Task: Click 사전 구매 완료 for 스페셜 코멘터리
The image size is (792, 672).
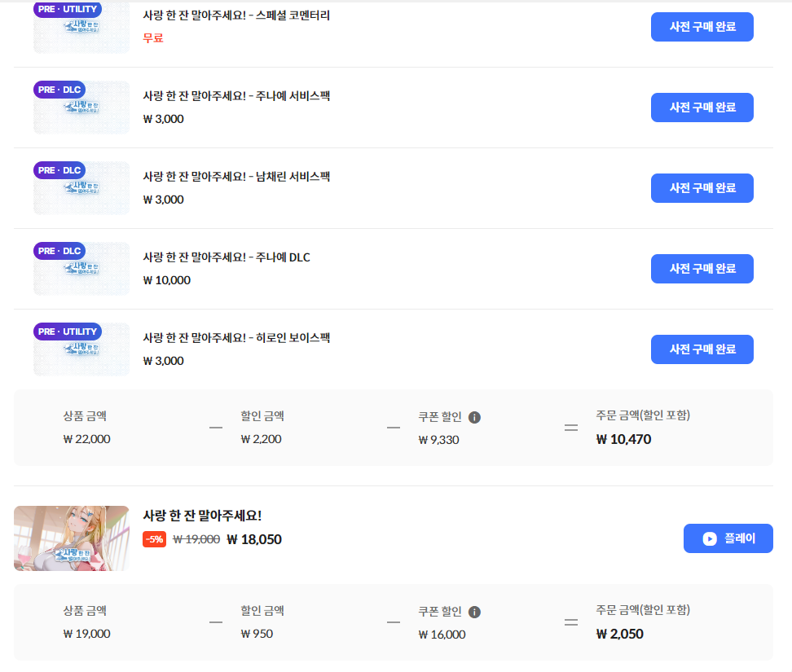Action: pos(702,27)
